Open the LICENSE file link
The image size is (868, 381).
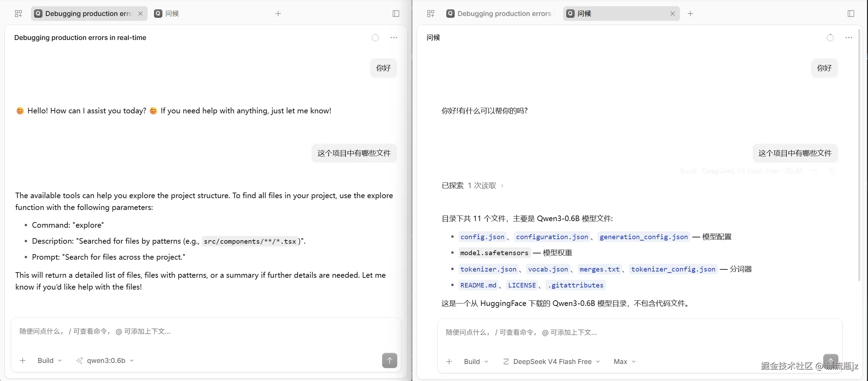(x=522, y=285)
